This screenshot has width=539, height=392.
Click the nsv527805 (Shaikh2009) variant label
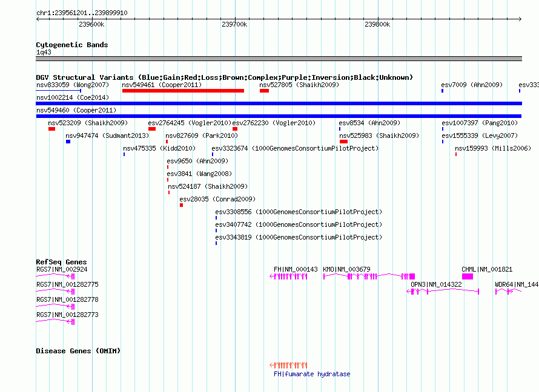click(299, 85)
